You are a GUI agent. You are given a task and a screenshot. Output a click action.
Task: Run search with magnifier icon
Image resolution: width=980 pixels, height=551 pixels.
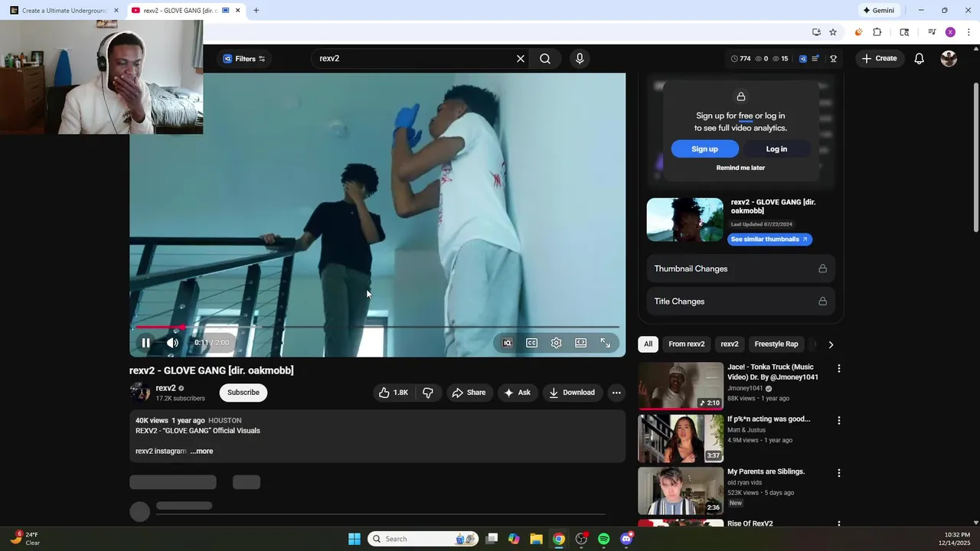(545, 59)
